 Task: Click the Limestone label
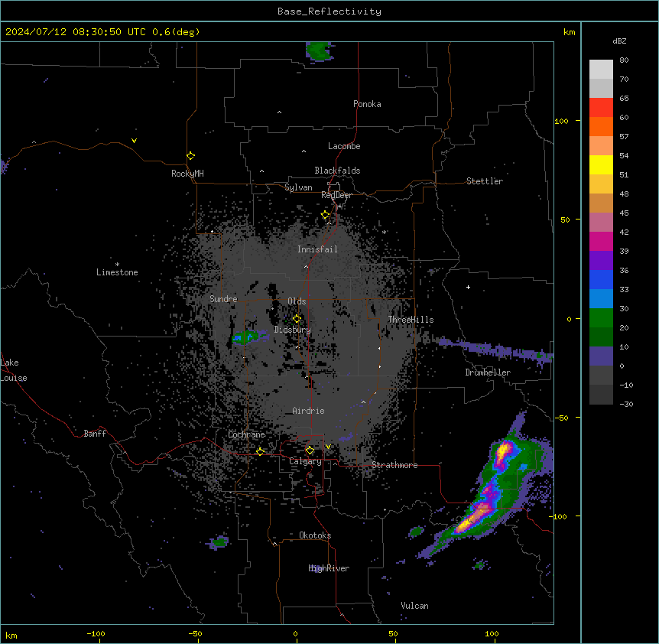click(117, 272)
